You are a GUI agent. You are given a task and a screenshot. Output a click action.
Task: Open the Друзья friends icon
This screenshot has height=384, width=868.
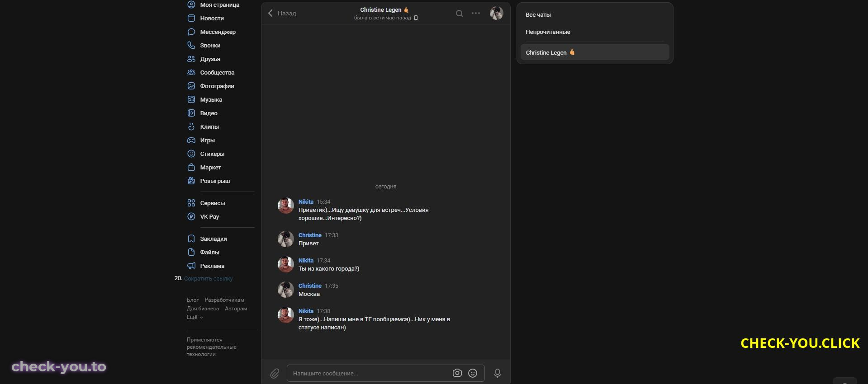click(191, 59)
